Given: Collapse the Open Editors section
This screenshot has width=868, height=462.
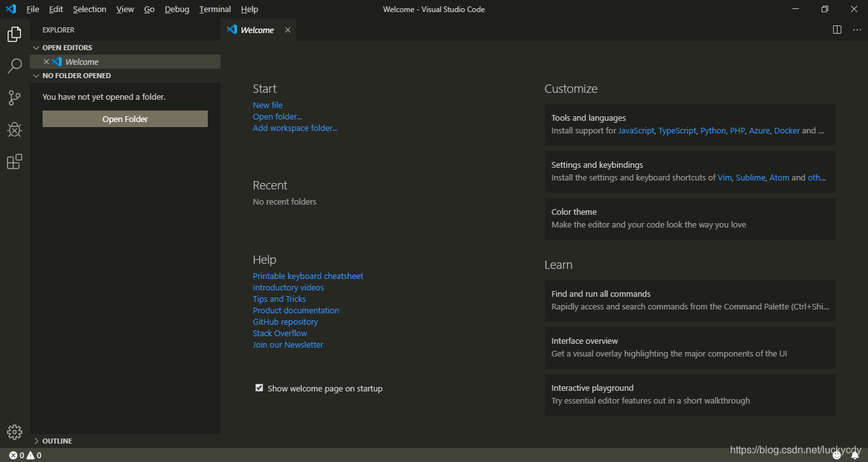Looking at the screenshot, I should [37, 48].
